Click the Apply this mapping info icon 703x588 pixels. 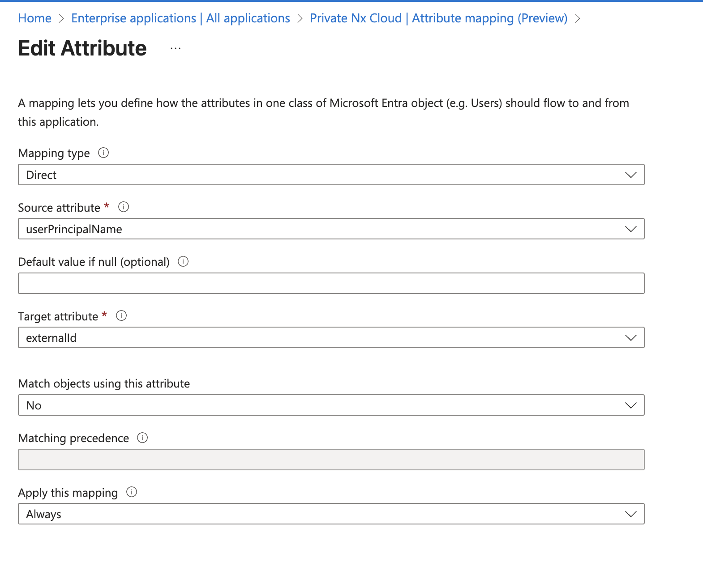(132, 492)
